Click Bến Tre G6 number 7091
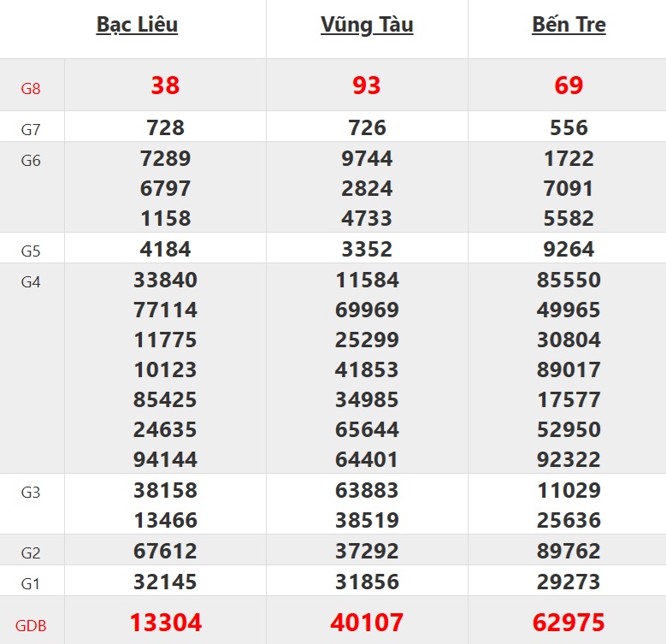Screen dimensions: 666x644 coord(569,189)
